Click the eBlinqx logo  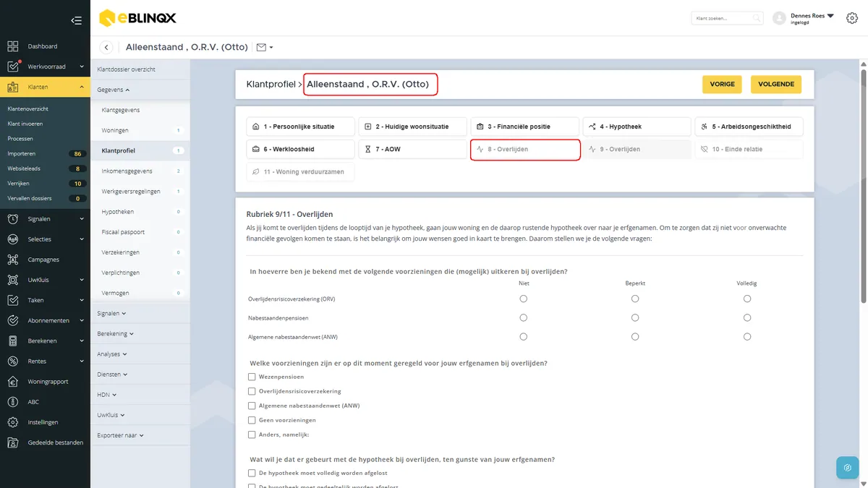pyautogui.click(x=137, y=18)
